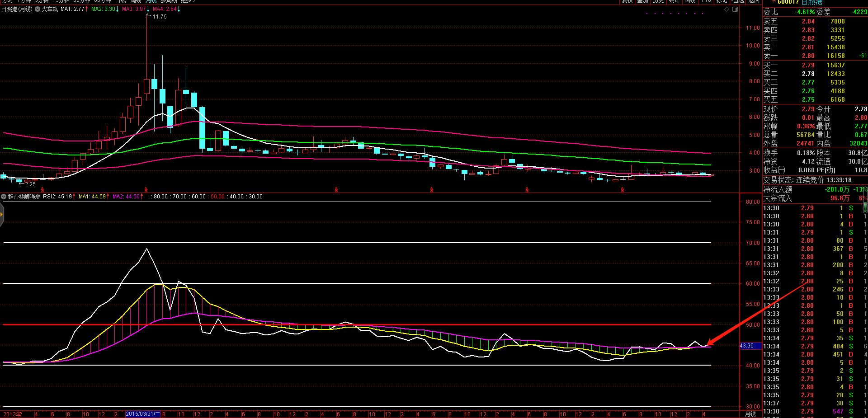This screenshot has width=868, height=418.
Task: Click the 换手 0.18% field
Action: (789, 153)
